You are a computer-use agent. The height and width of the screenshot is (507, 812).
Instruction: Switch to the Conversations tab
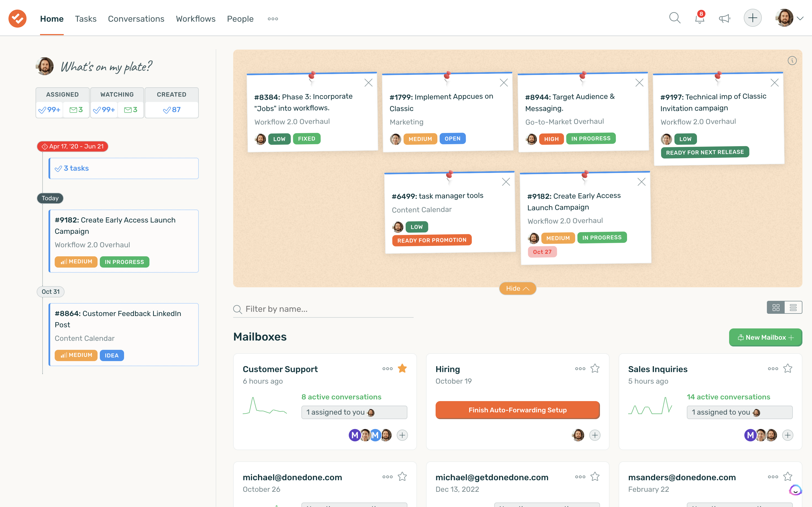pyautogui.click(x=136, y=19)
